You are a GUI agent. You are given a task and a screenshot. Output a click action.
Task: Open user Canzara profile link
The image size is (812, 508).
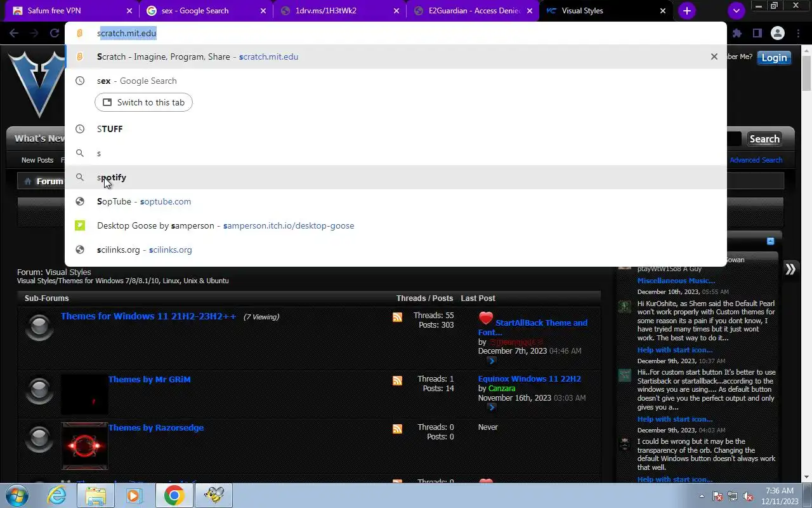(502, 388)
